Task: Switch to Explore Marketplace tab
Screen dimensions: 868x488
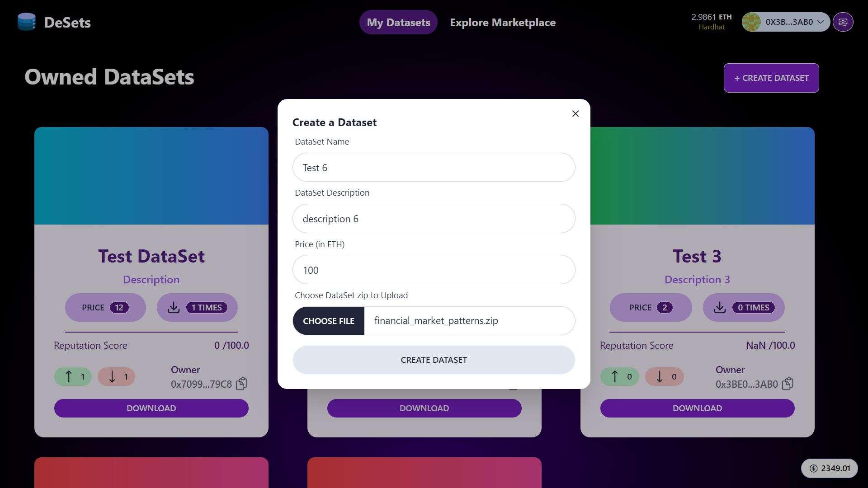Action: (x=503, y=22)
